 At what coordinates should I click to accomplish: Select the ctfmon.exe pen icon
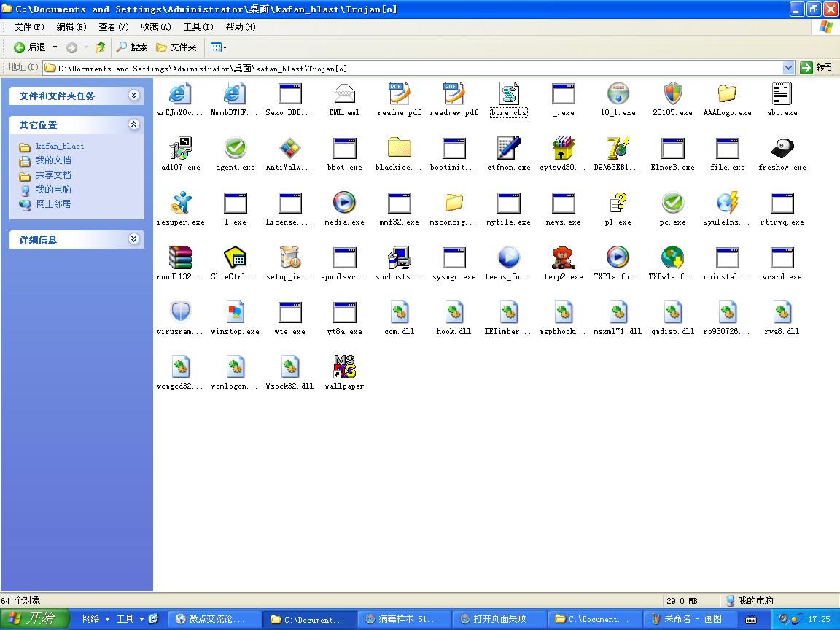click(508, 149)
